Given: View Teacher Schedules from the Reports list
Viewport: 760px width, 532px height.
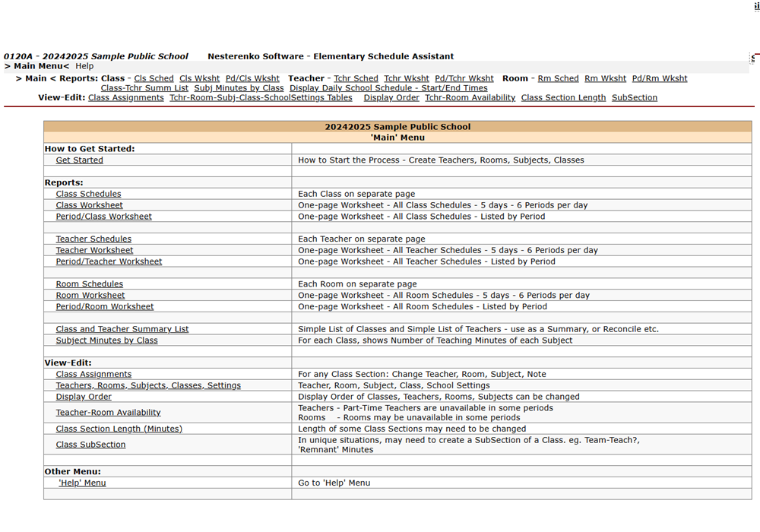Looking at the screenshot, I should 93,239.
